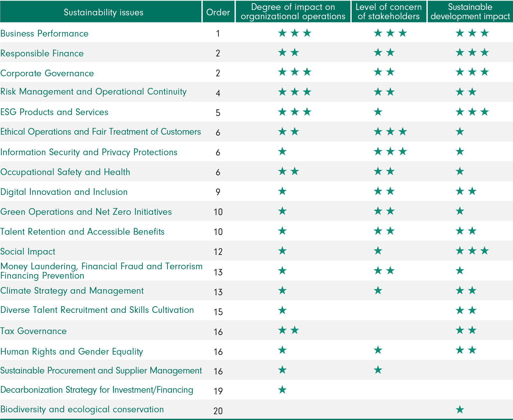This screenshot has height=420, width=513.
Task: Click Tax Governance's sustainable development stars
Action: click(x=466, y=330)
